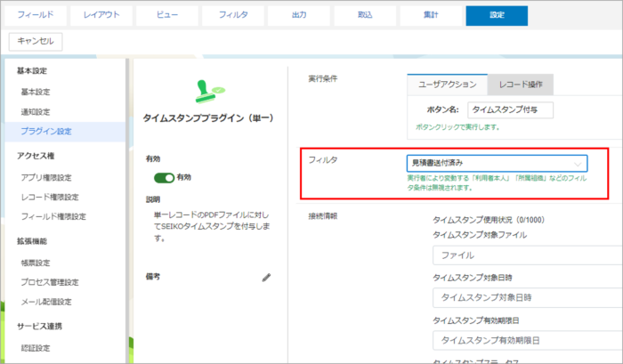Screen dimensions: 623x364
Task: Click the sidebar vertical scrollbar
Action: pyautogui.click(x=127, y=211)
